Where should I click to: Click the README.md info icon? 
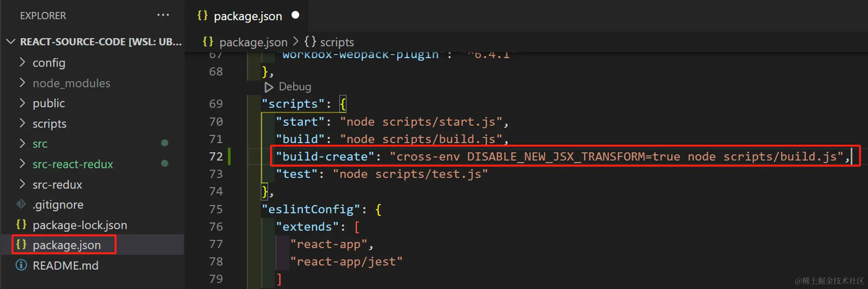[21, 265]
